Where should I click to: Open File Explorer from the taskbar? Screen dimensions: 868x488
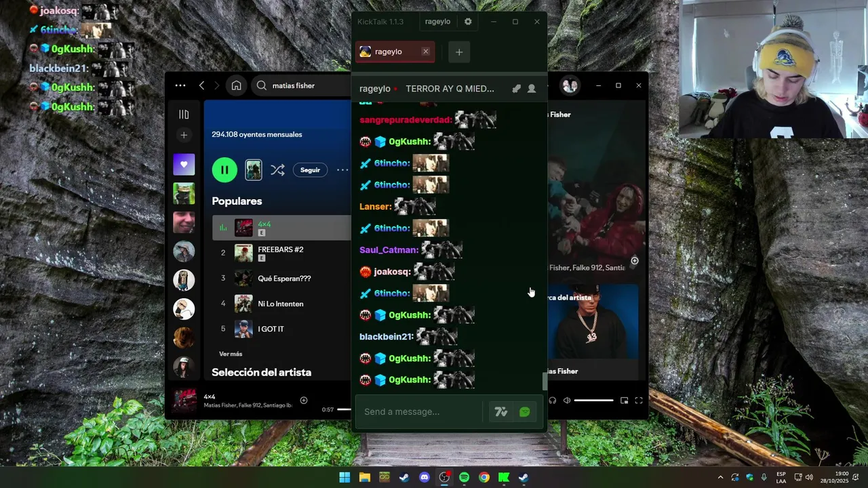point(364,477)
